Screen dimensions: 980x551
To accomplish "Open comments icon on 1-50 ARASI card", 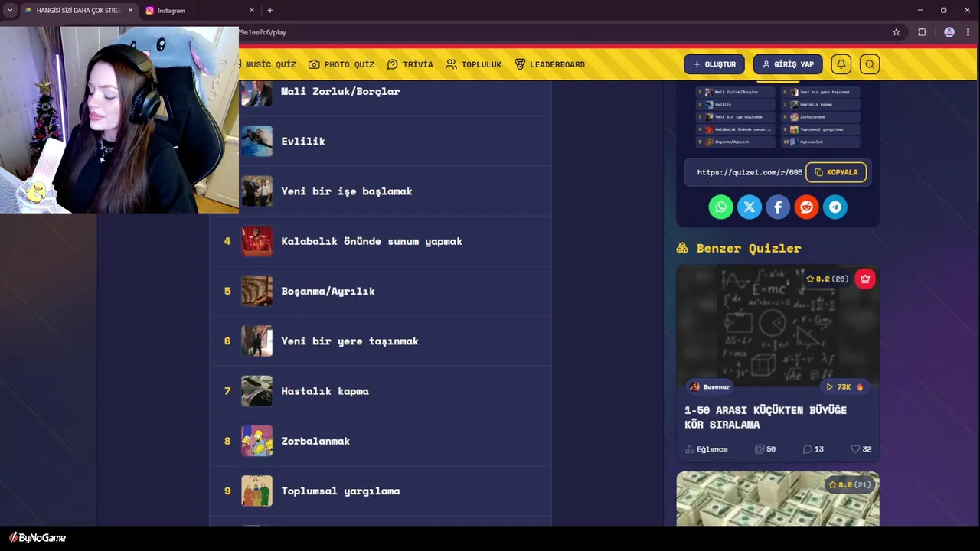I will coord(807,449).
